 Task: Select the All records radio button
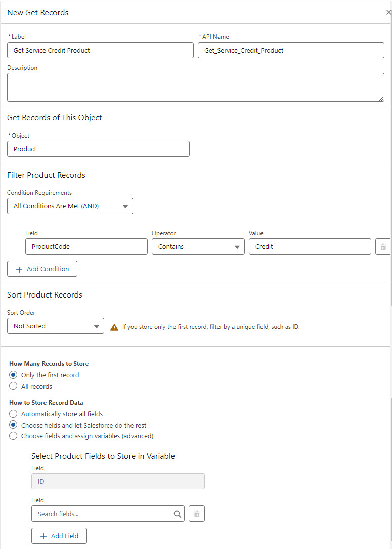(14, 386)
